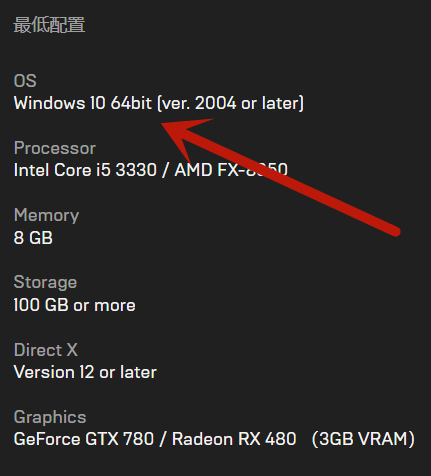Select the Processor label
Image resolution: width=431 pixels, height=476 pixels.
[x=55, y=148]
